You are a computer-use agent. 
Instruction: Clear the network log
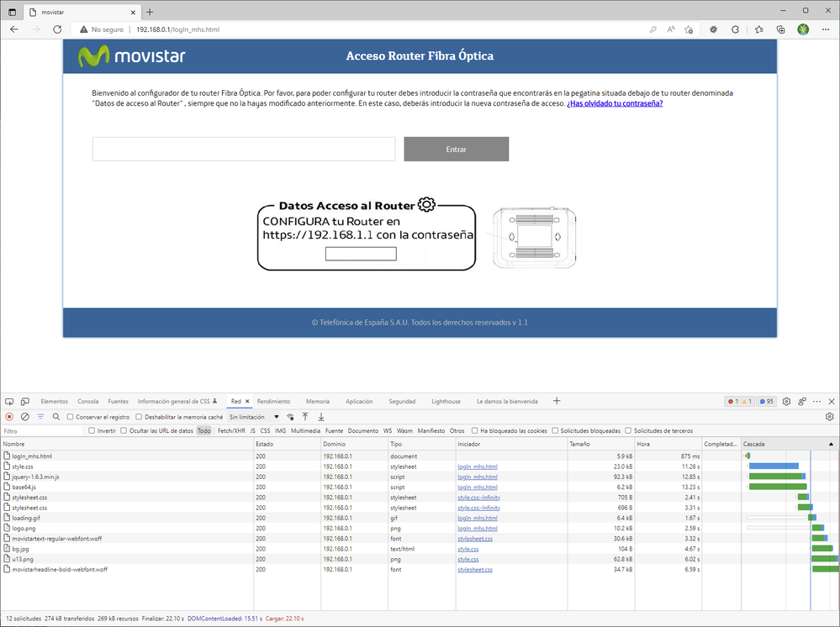coord(24,417)
